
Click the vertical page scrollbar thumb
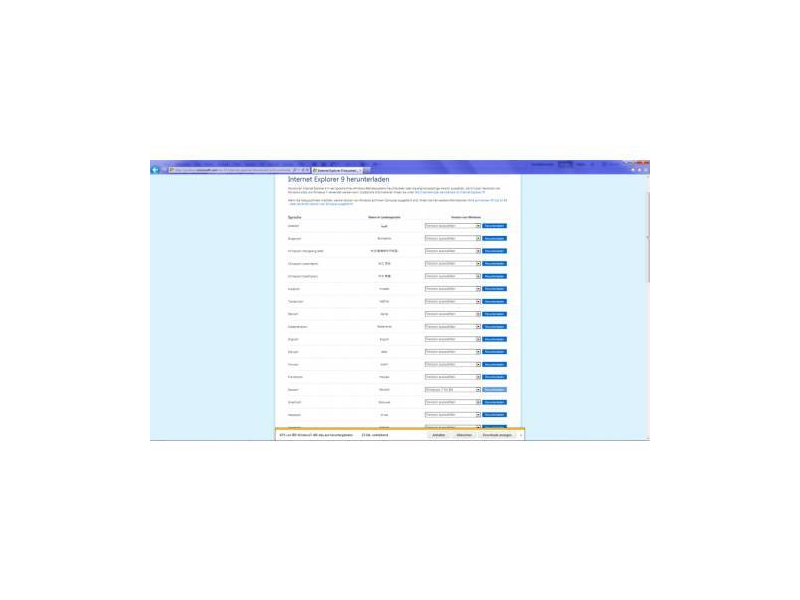pos(648,237)
